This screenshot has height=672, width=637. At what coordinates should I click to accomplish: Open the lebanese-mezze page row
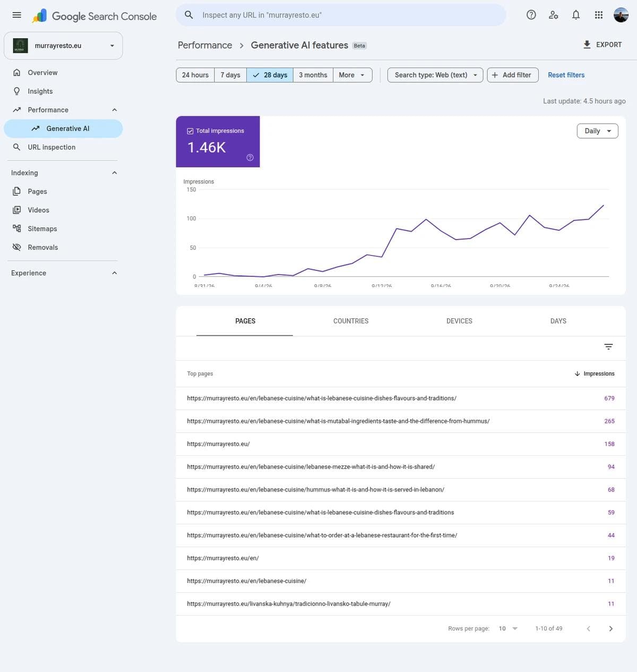click(401, 466)
